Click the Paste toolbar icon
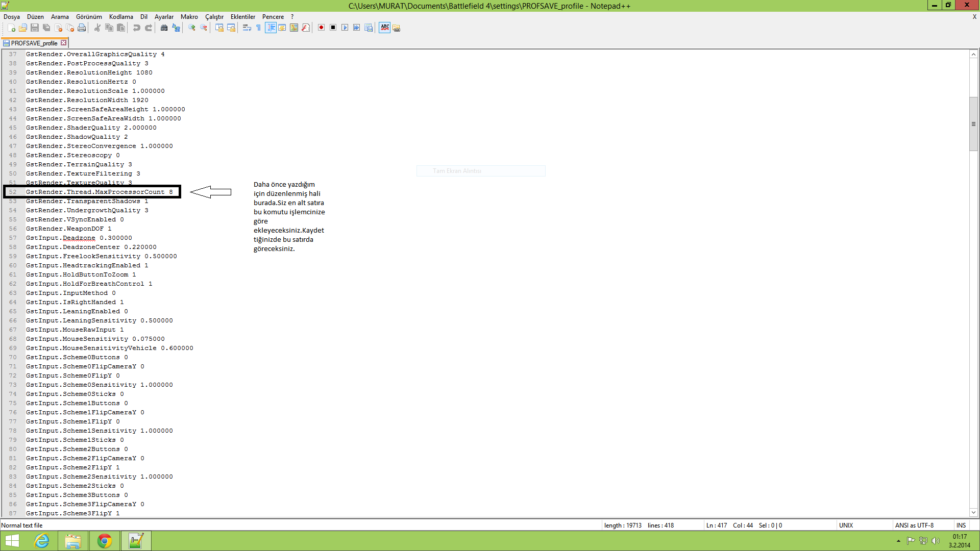This screenshot has width=980, height=551. [120, 28]
